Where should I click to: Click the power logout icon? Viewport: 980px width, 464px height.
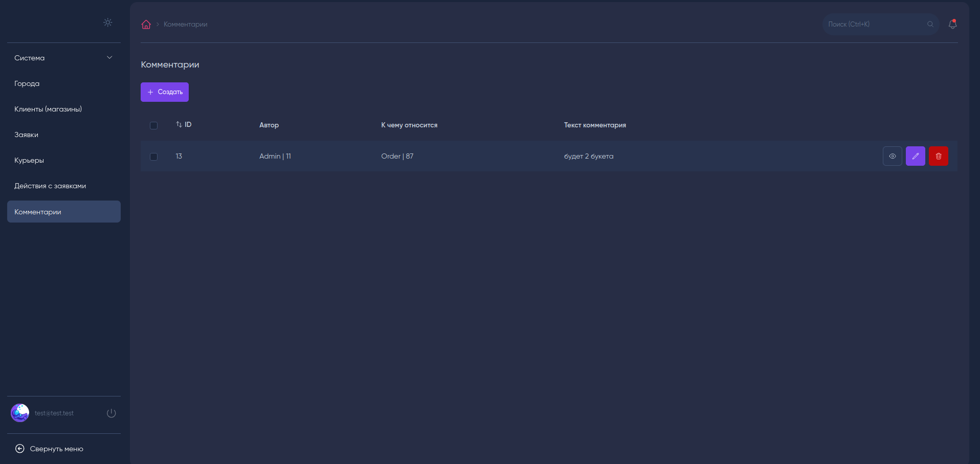(x=111, y=413)
